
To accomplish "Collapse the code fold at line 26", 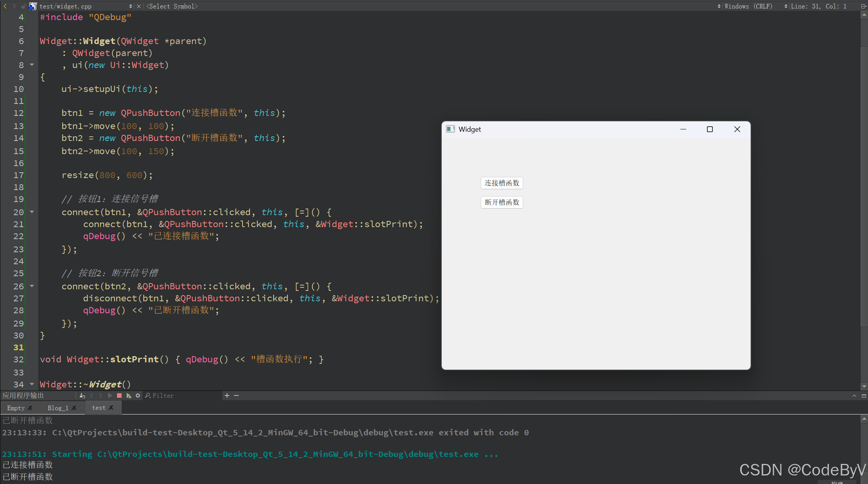I will pos(32,286).
